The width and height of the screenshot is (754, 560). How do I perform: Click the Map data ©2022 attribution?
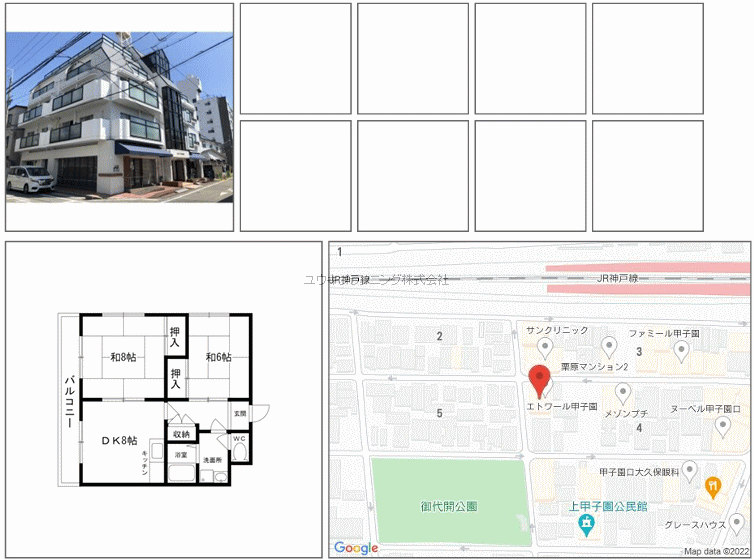pyautogui.click(x=715, y=551)
